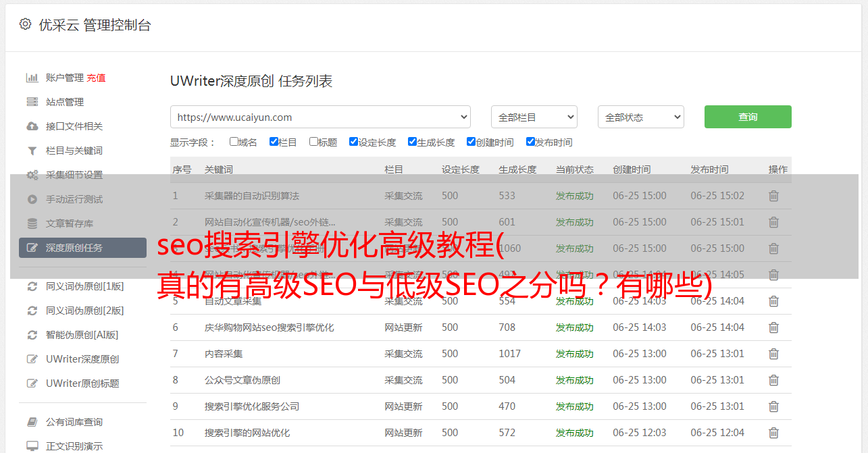Open 正文识别演示 sidebar link

[x=74, y=446]
